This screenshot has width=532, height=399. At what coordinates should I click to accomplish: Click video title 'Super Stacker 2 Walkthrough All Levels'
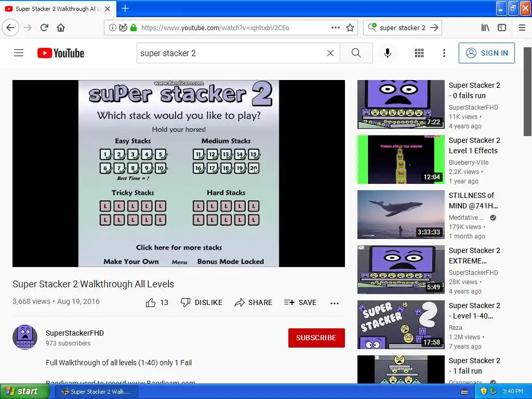click(94, 284)
